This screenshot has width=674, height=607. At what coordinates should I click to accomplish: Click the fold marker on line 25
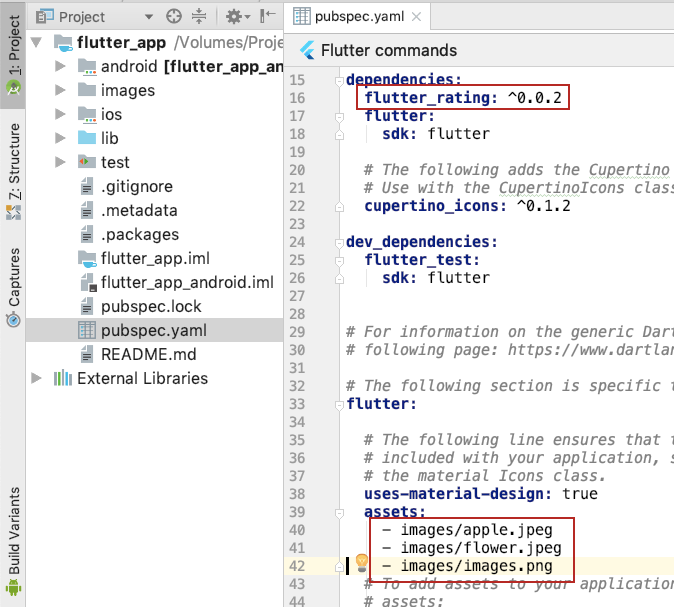pos(339,261)
